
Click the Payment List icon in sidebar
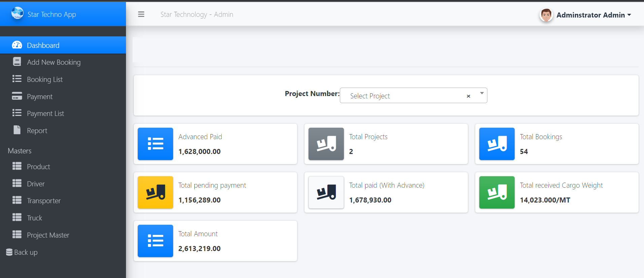(17, 113)
